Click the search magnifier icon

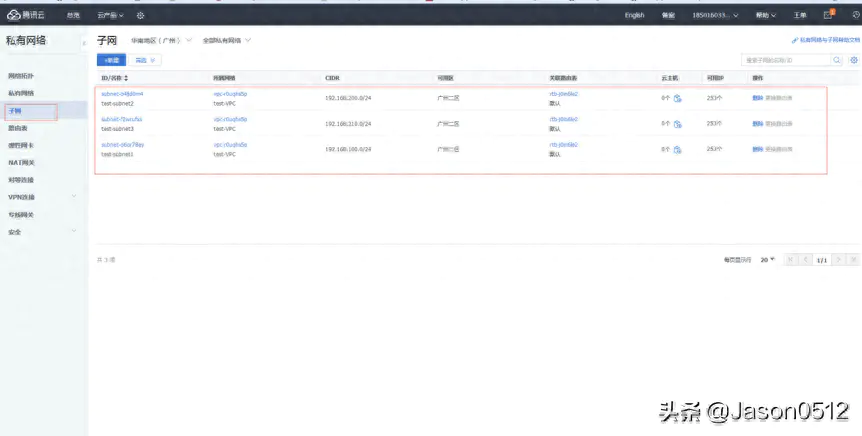(x=837, y=60)
